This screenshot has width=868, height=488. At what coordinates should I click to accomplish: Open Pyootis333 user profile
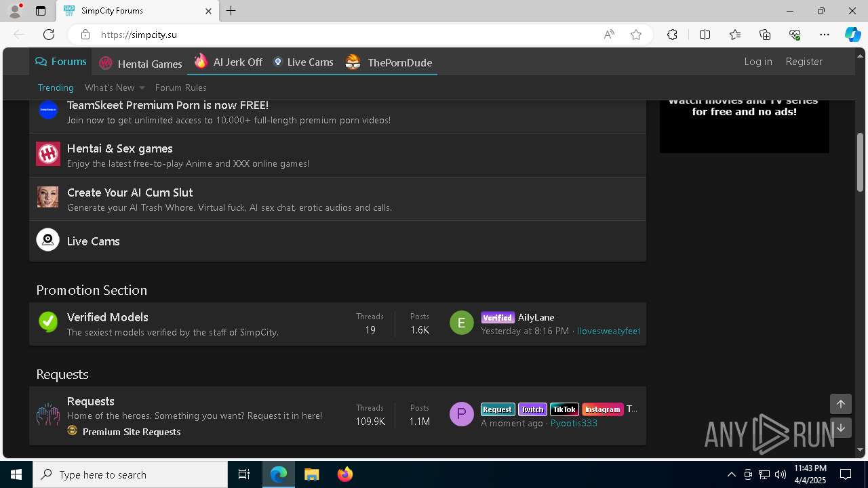point(574,423)
